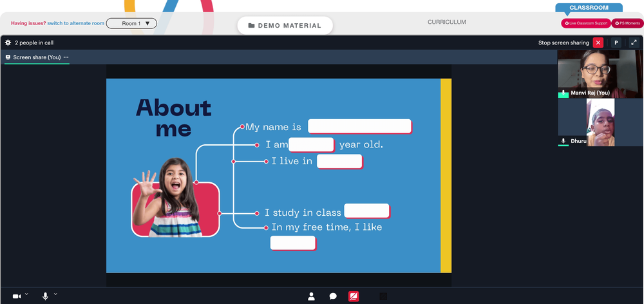Click the Stop screen sharing label

[563, 43]
